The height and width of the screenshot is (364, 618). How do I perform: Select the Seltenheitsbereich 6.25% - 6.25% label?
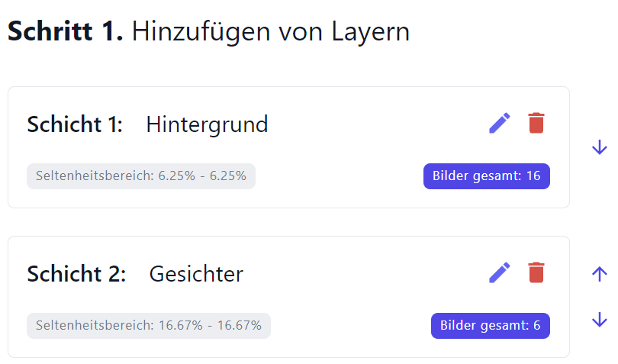point(141,176)
